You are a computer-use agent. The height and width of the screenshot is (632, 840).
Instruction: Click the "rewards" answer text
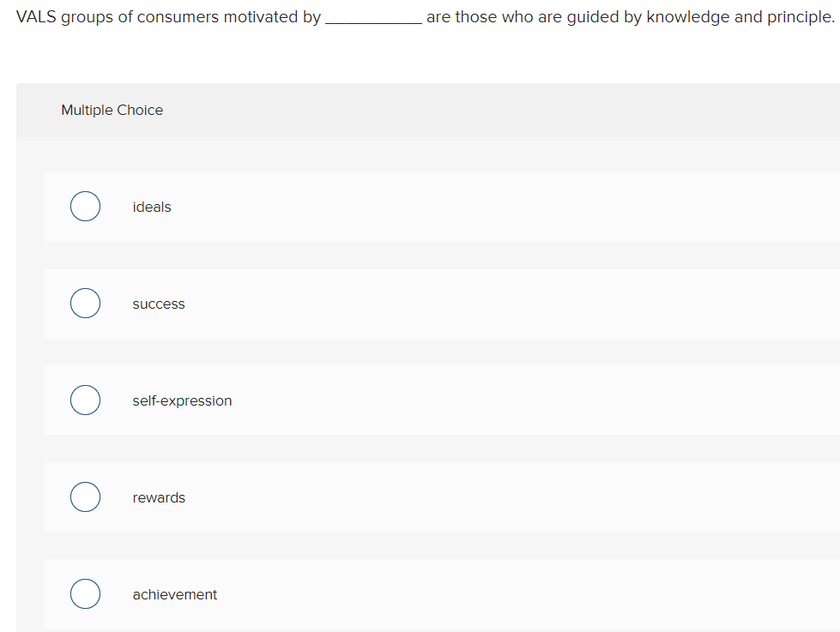159,497
